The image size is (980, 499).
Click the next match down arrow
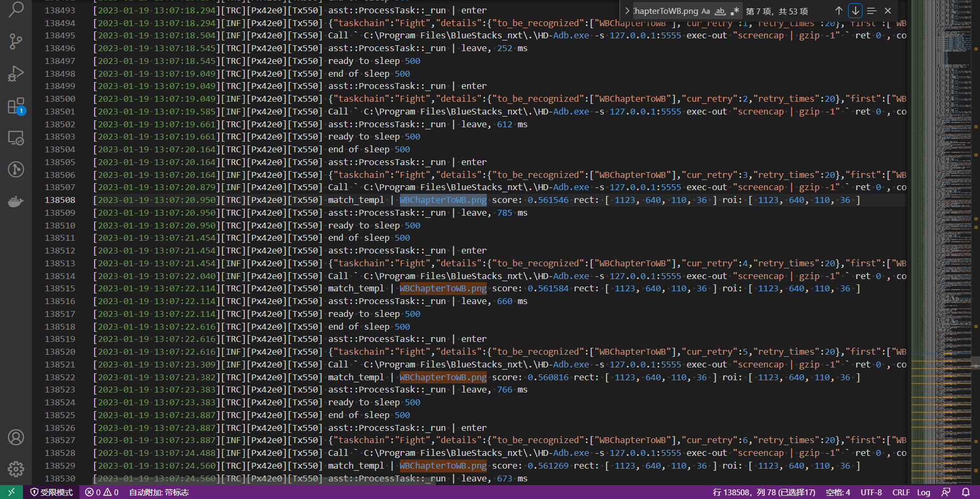point(855,10)
